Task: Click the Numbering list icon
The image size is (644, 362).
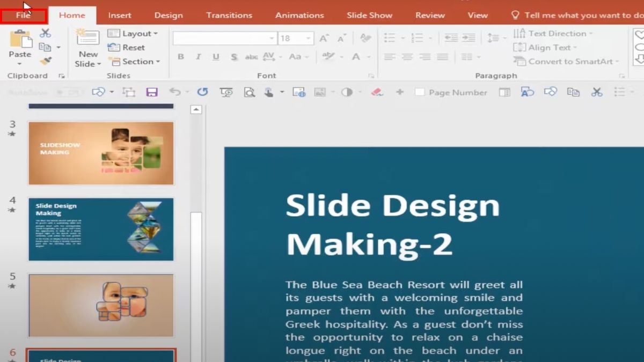Action: (x=416, y=38)
